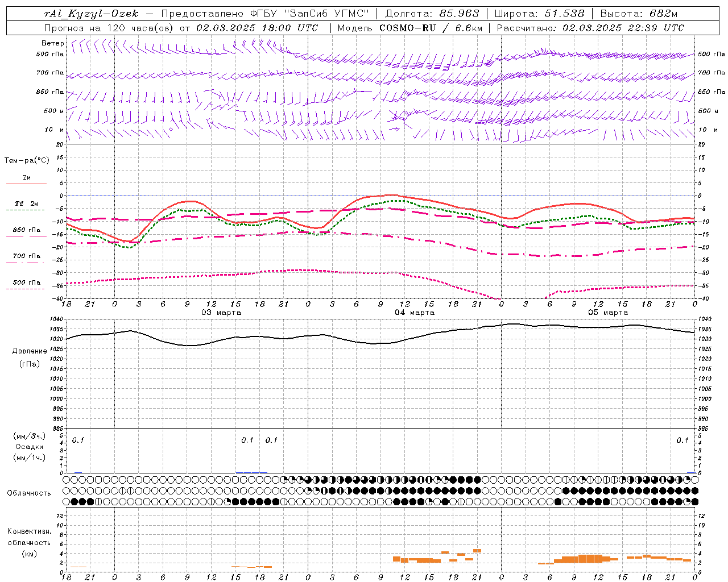Click the 'Конвективн.' convective cloud label
Screen dimensions: 728x582
(29, 531)
